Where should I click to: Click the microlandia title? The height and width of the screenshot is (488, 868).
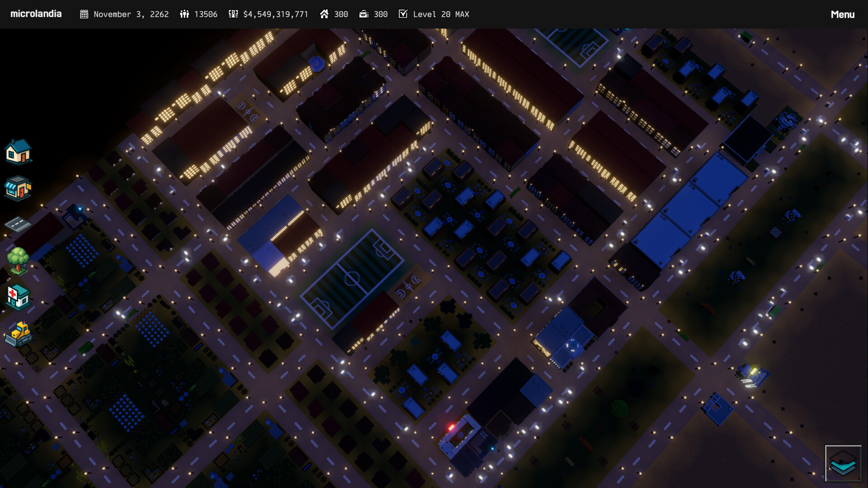pos(36,14)
